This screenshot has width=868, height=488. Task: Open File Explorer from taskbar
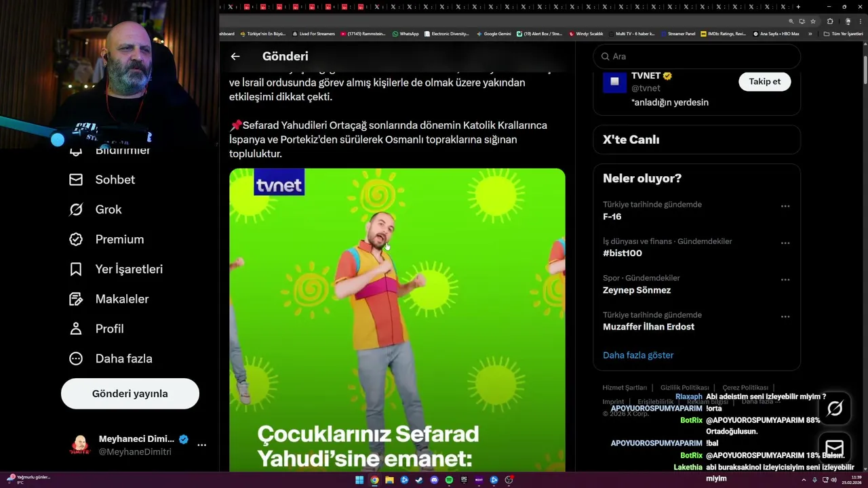(x=389, y=480)
